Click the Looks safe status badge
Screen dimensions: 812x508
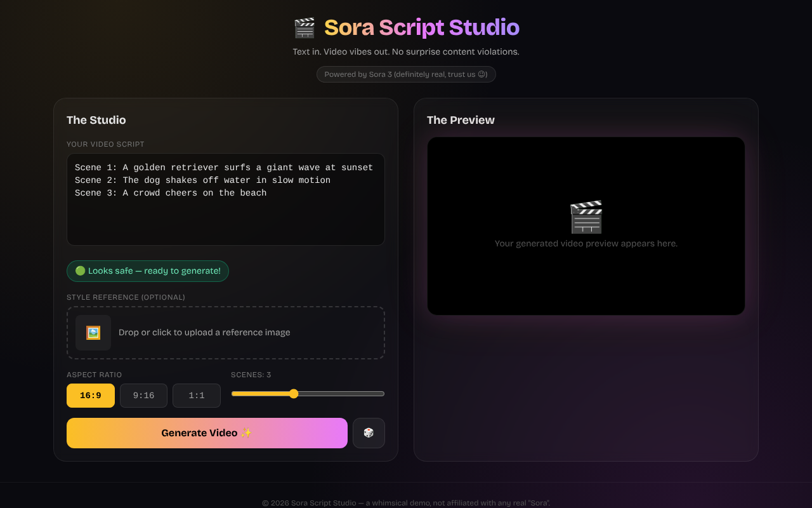[148, 271]
